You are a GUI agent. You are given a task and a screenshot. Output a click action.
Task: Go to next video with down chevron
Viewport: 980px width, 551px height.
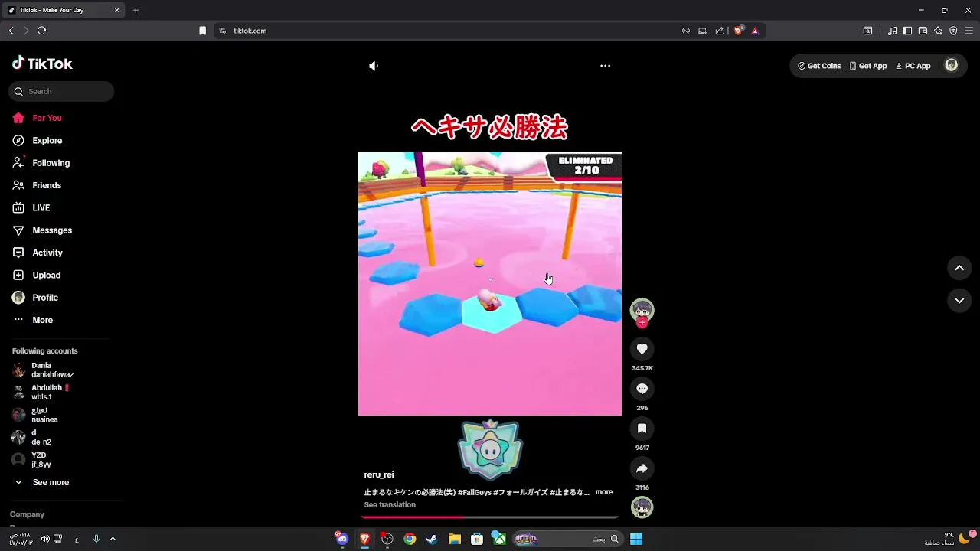pyautogui.click(x=959, y=301)
